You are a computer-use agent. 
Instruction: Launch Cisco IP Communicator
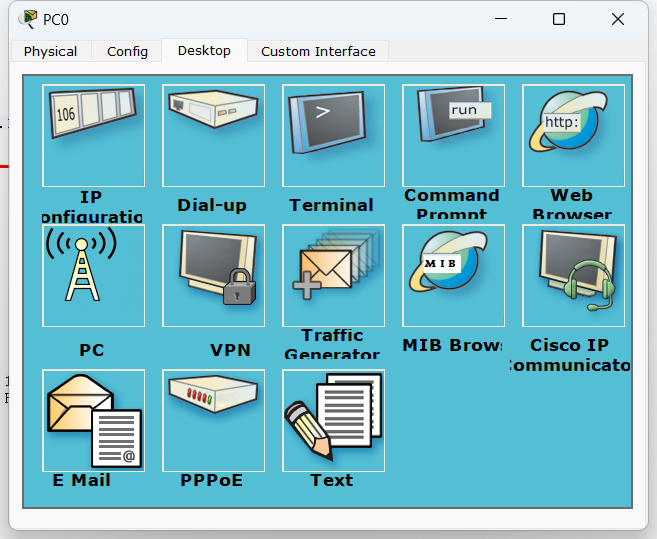(573, 276)
